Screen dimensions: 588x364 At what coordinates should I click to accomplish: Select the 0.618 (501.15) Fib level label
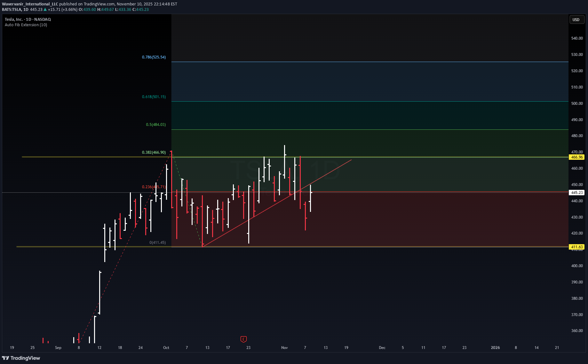point(154,97)
